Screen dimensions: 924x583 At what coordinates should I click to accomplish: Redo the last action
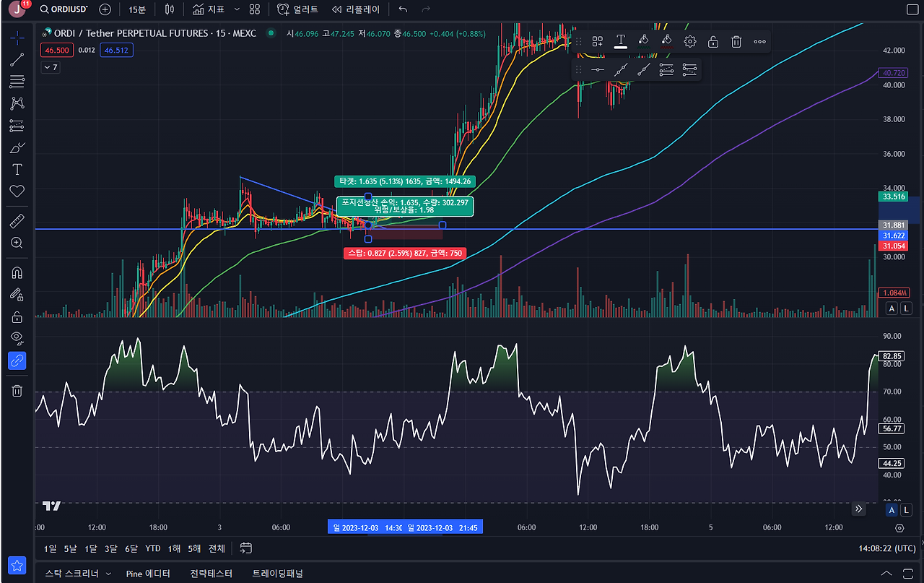point(426,9)
